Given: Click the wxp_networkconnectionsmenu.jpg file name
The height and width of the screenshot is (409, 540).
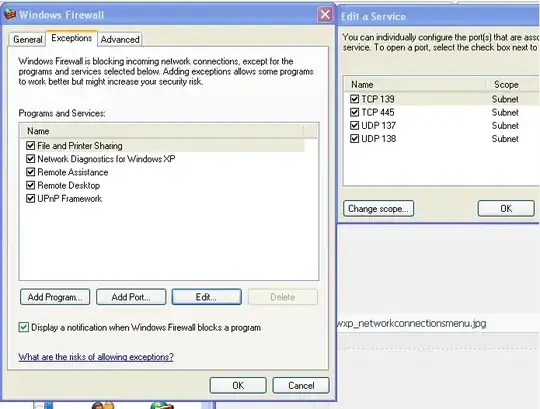Looking at the screenshot, I should point(412,323).
